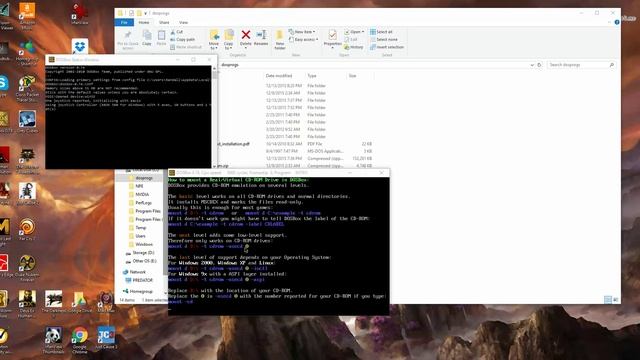Open the Deus Ex Human Revolution desktop icon
The height and width of the screenshot is (360, 640).
click(x=27, y=304)
